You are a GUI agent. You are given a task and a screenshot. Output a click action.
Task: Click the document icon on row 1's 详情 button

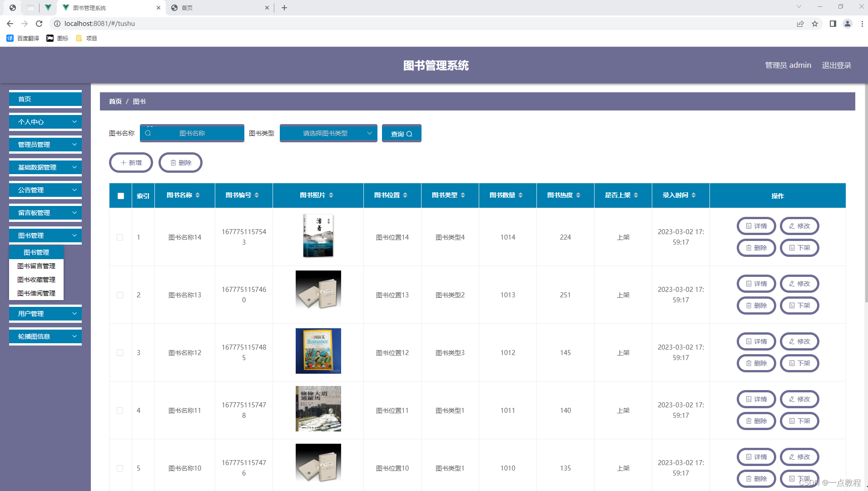point(749,226)
